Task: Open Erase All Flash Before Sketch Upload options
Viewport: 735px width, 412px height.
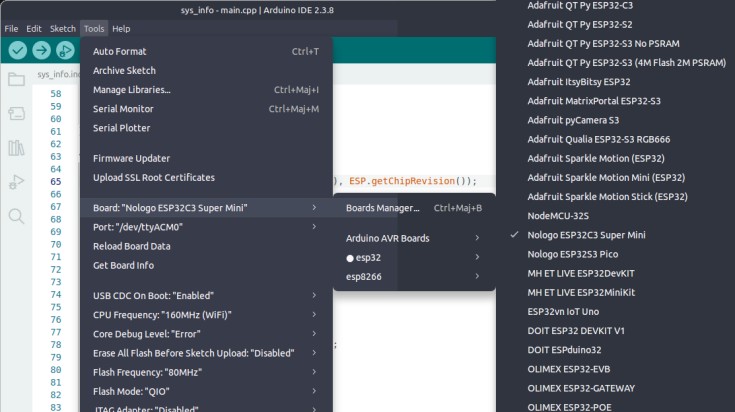Action: click(206, 353)
